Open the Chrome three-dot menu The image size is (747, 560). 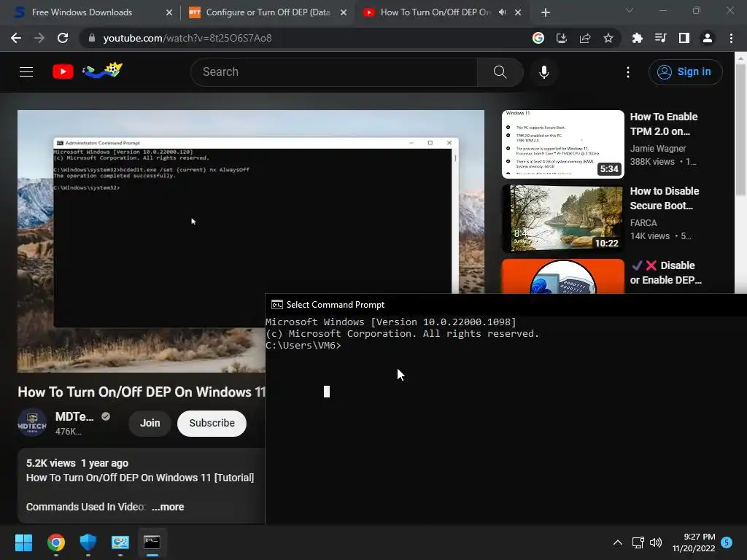pyautogui.click(x=731, y=38)
